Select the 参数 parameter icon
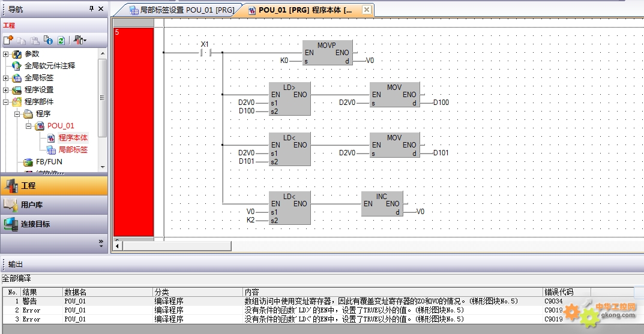644x334 pixels. point(16,54)
